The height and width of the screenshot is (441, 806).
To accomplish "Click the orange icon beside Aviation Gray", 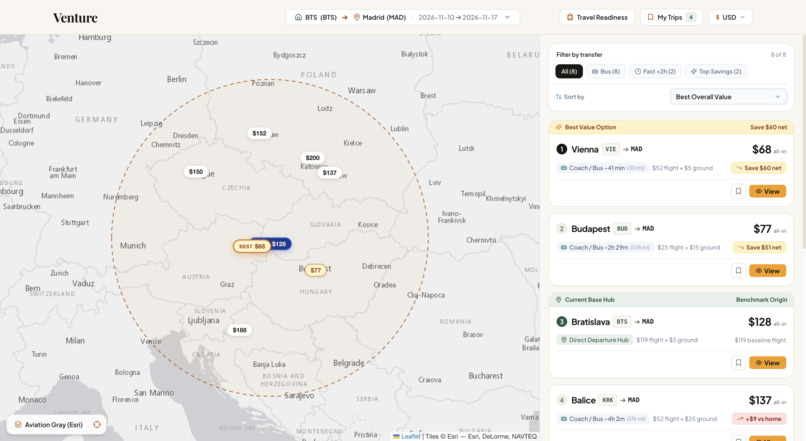I will click(97, 425).
